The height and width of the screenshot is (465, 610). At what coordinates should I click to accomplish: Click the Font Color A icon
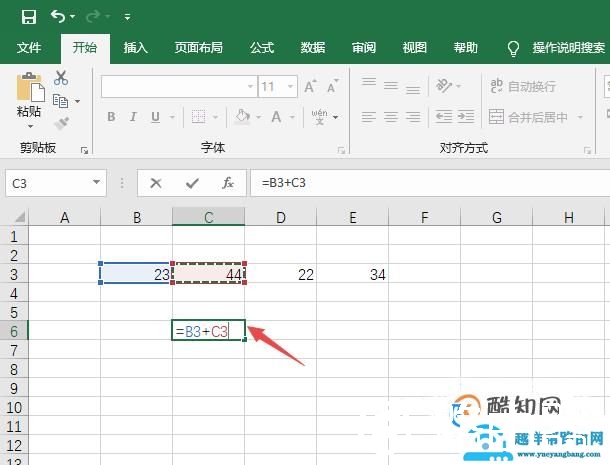277,116
